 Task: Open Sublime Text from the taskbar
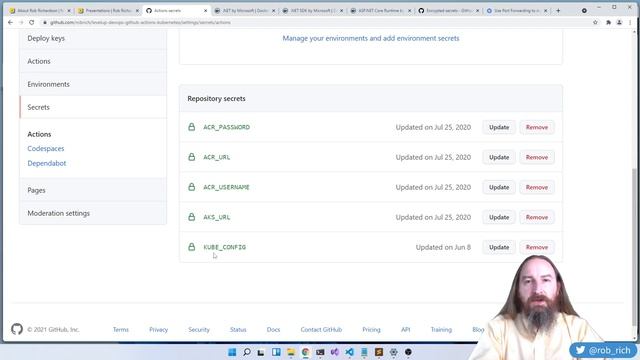point(379,352)
